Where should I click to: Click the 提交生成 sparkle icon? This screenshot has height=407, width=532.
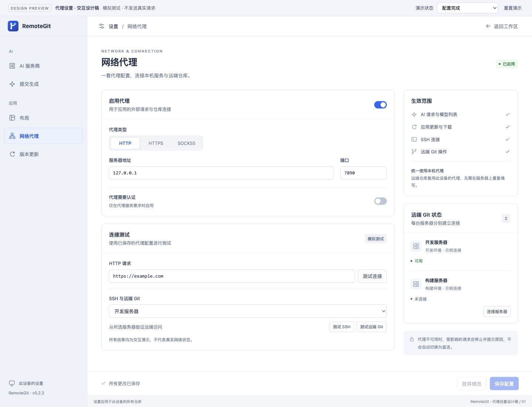pyautogui.click(x=12, y=84)
